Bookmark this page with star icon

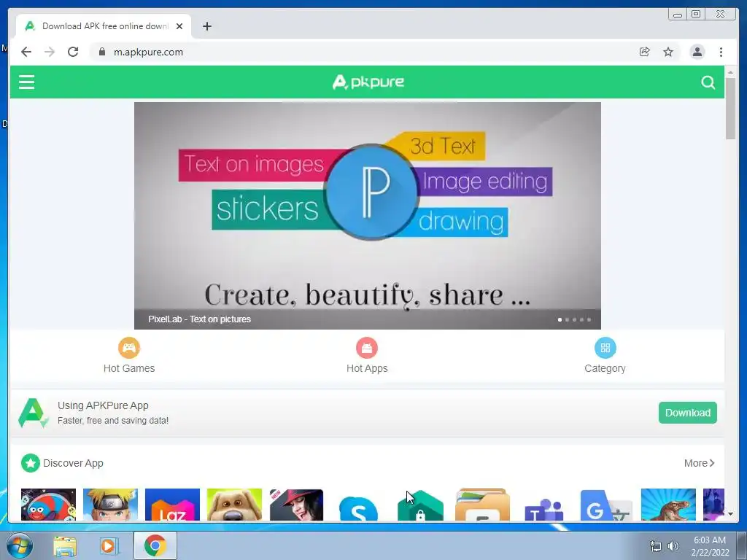point(668,52)
